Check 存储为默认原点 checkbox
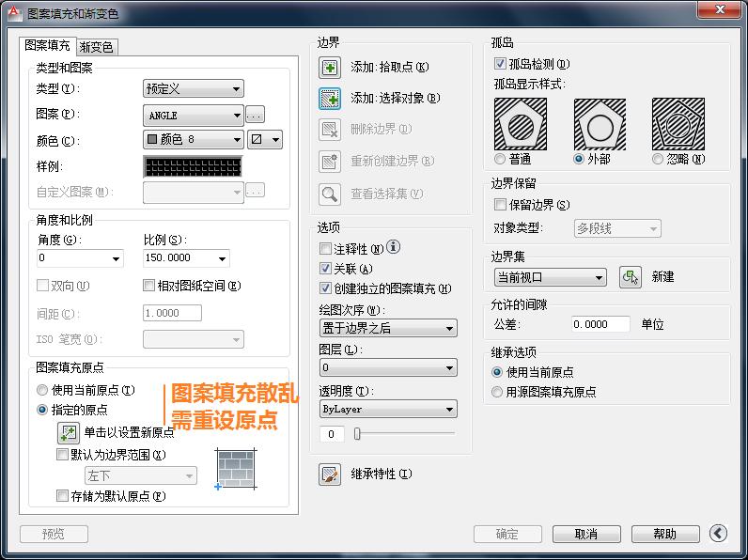Screen dimensions: 748x560 (62, 495)
